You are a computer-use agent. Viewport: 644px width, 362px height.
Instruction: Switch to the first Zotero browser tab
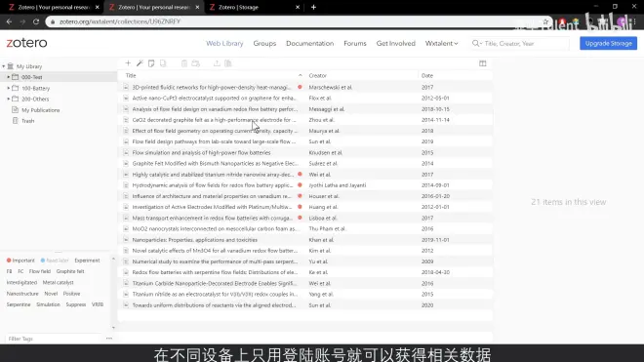point(54,7)
